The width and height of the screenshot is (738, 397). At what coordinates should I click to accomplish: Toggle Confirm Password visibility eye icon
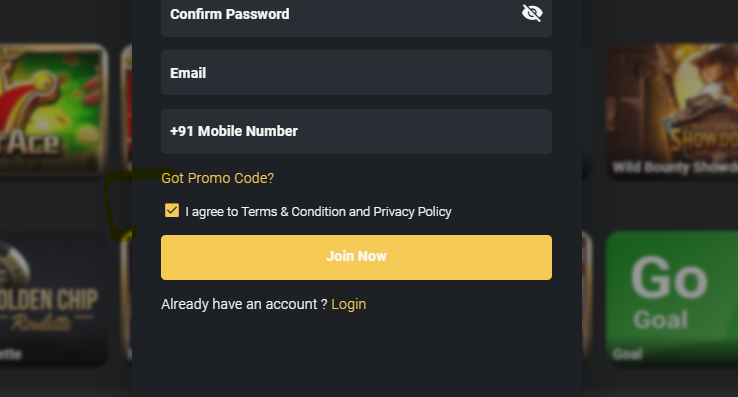pyautogui.click(x=532, y=13)
